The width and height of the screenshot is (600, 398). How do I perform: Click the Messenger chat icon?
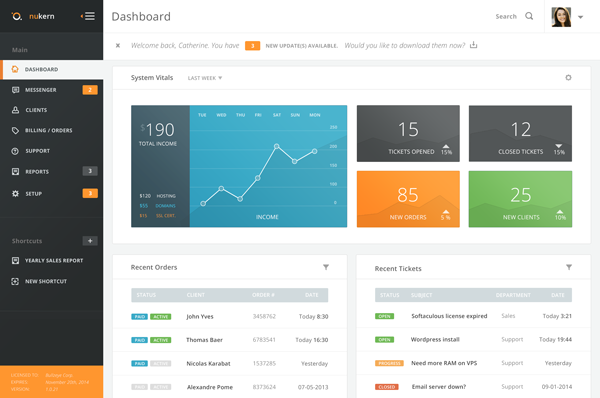[15, 90]
